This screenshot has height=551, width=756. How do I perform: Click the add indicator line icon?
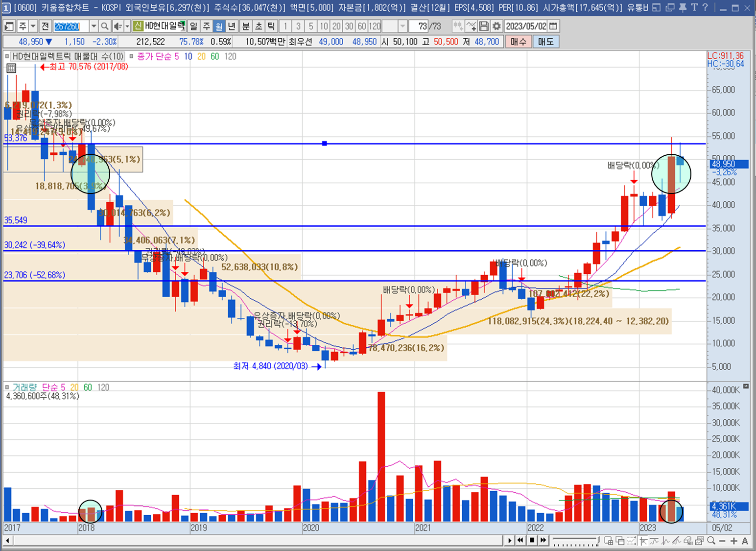coord(471,26)
